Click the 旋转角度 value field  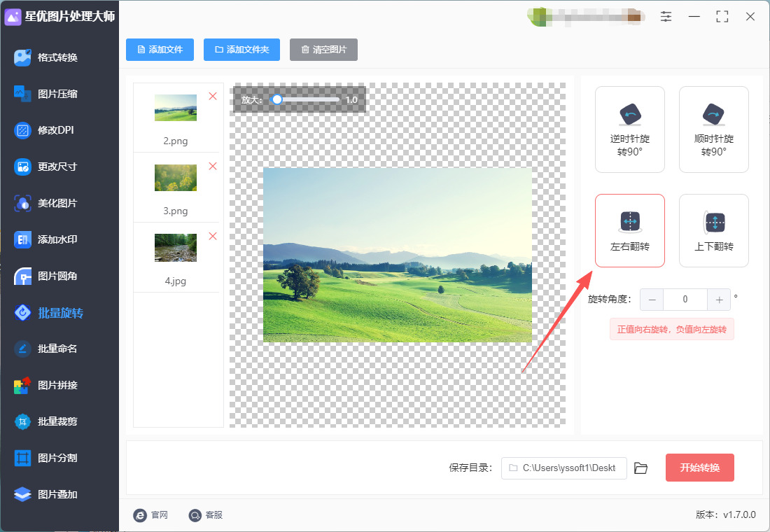click(x=685, y=300)
